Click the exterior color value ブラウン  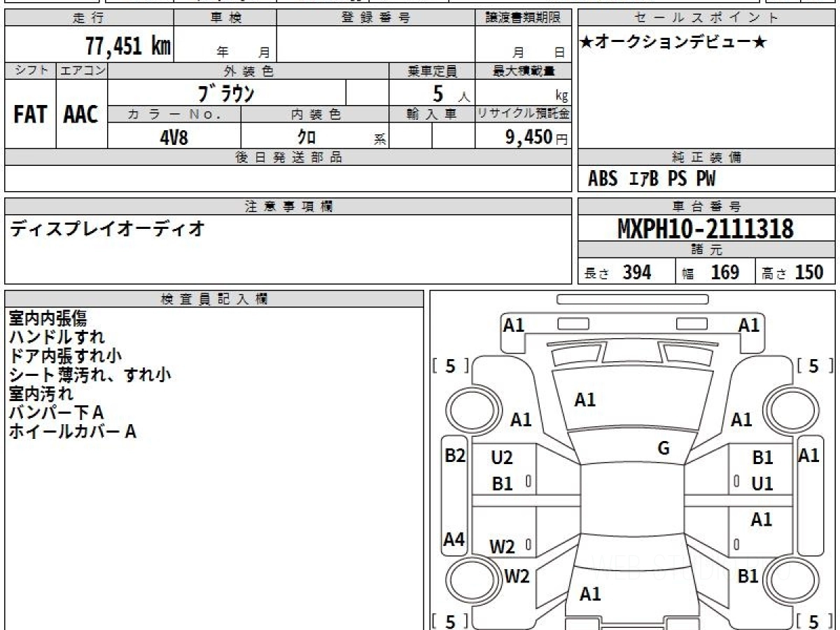226,92
